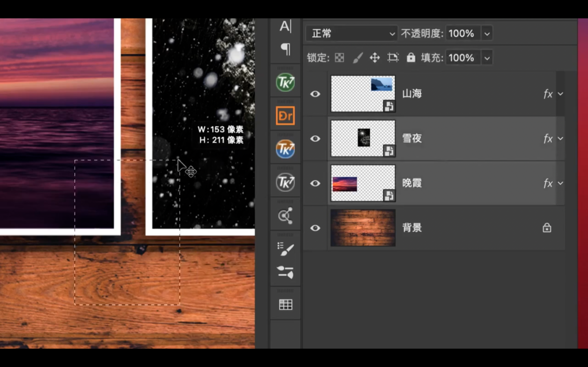Hide the 背景 layer

coord(315,228)
